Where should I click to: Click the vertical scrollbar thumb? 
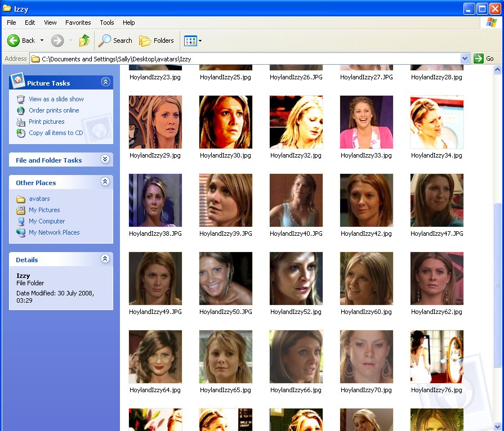[x=497, y=285]
